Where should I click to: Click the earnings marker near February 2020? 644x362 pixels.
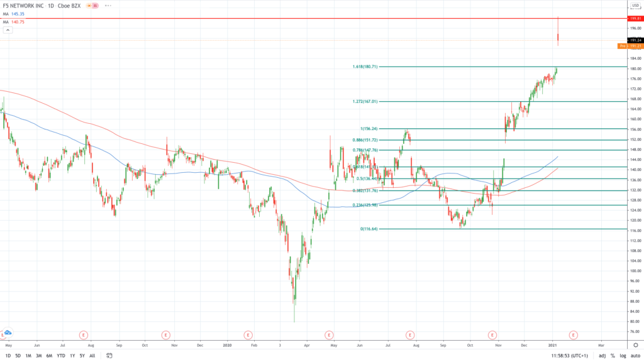click(248, 334)
